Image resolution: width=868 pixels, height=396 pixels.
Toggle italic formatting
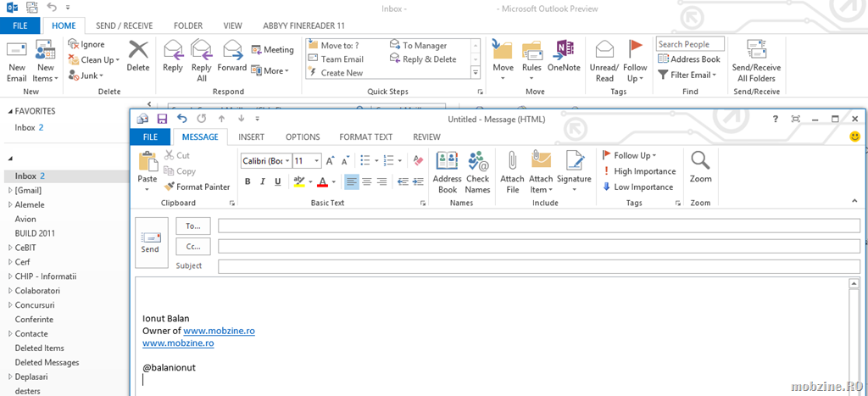[x=263, y=181]
